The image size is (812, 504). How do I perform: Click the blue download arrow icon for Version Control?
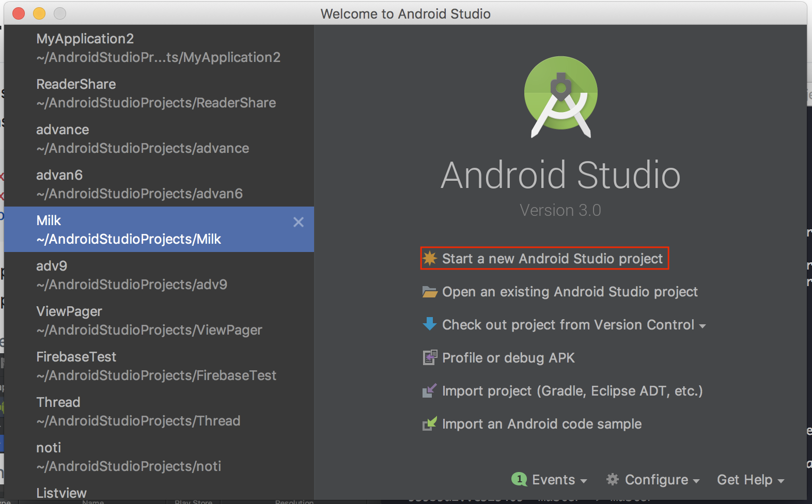(430, 324)
